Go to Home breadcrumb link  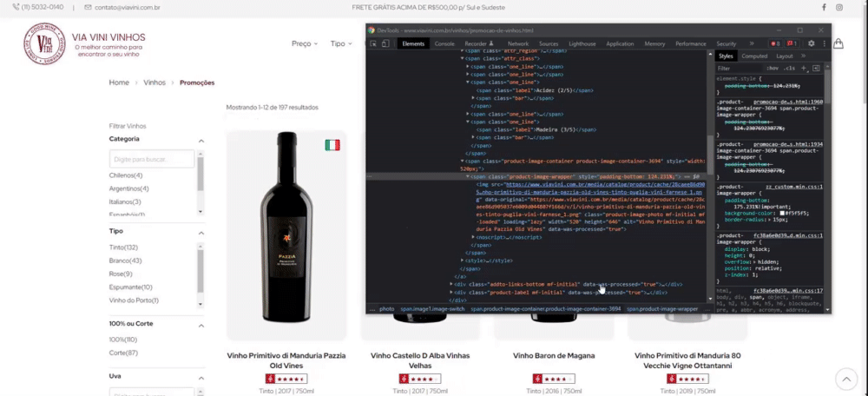click(119, 82)
